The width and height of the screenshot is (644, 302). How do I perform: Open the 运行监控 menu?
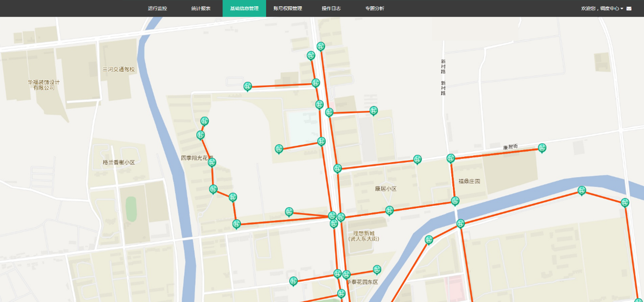[x=157, y=8]
